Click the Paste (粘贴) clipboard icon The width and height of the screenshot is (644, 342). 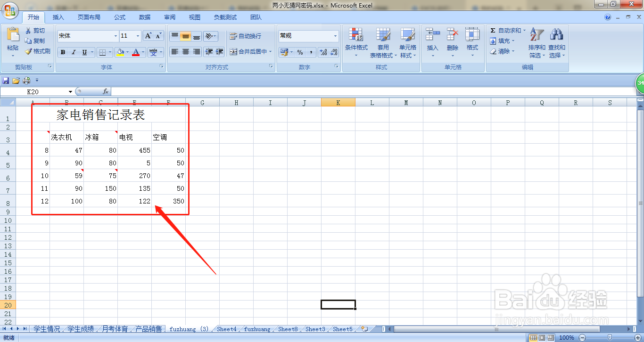click(x=13, y=35)
